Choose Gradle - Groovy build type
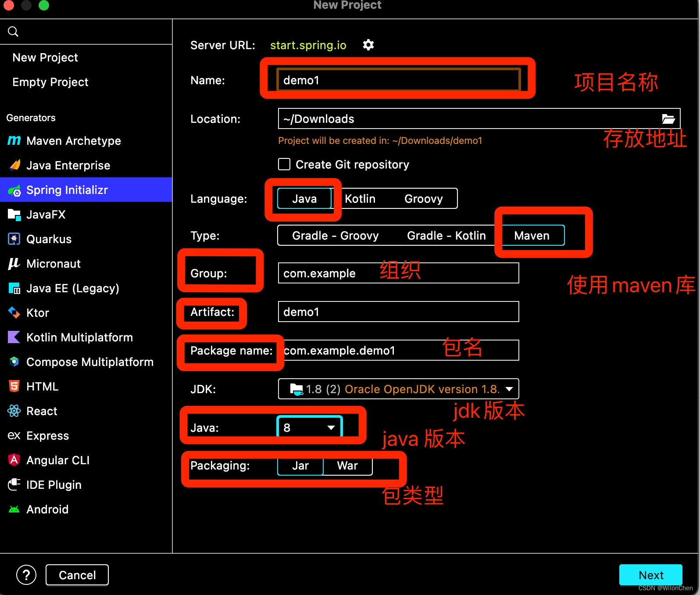The height and width of the screenshot is (595, 700). 336,236
